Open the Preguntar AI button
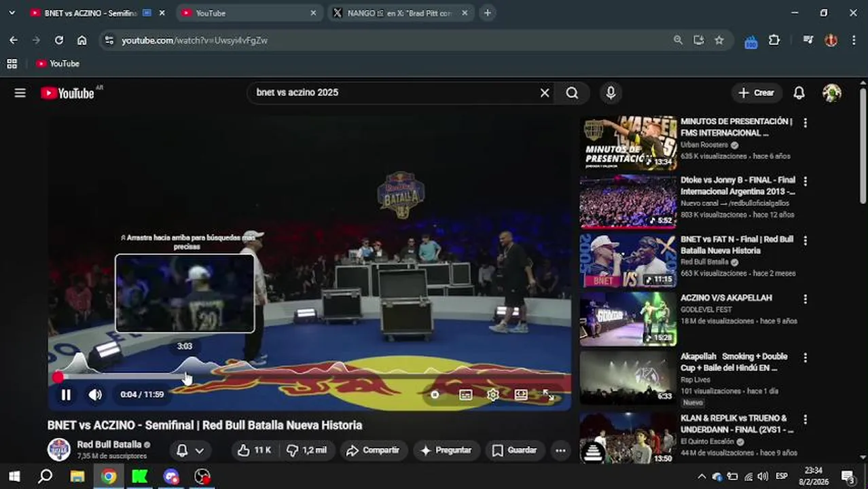The width and height of the screenshot is (868, 489). (446, 450)
